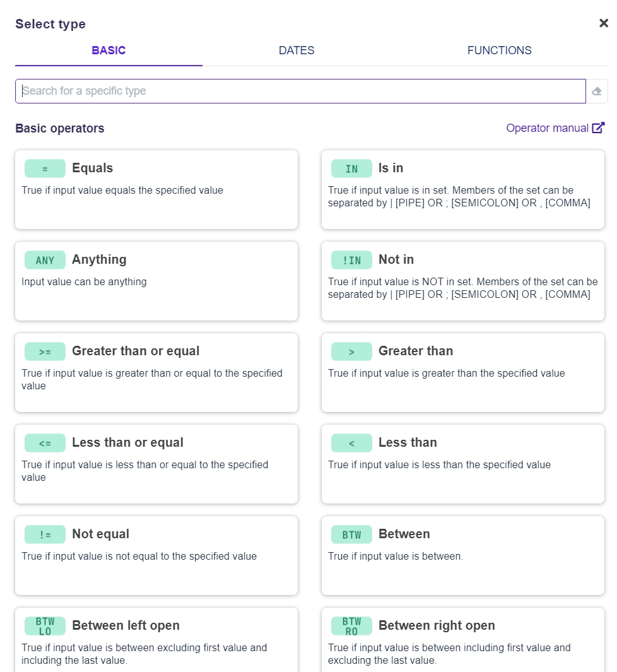Select the BASIC tab
This screenshot has height=672, width=617.
pos(109,50)
